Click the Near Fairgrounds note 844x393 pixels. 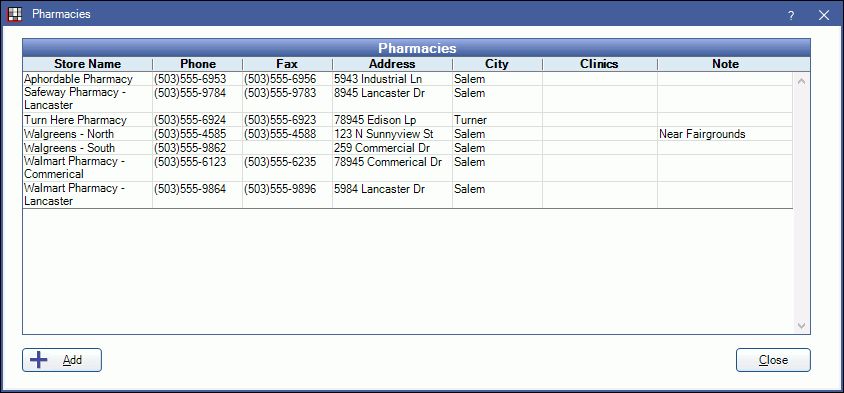point(702,134)
